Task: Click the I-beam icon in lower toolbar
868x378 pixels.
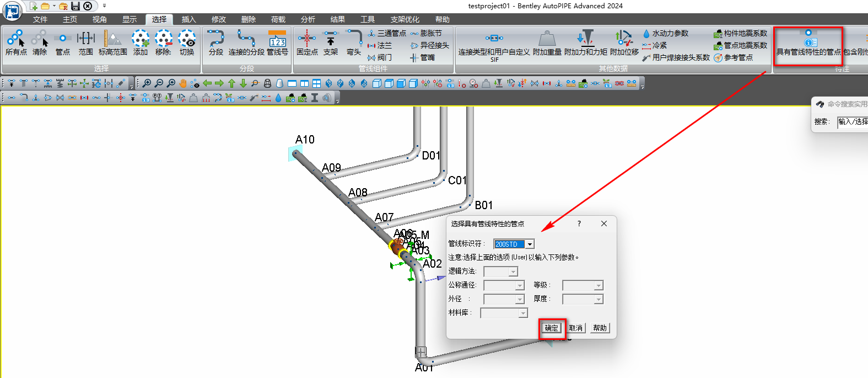Action: click(315, 98)
